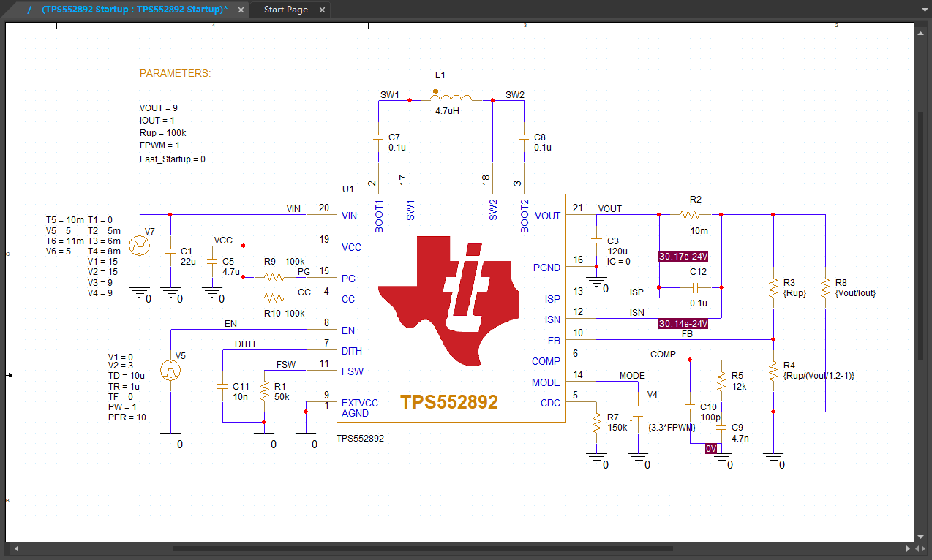Click the orange TPS552892 part label

[449, 402]
